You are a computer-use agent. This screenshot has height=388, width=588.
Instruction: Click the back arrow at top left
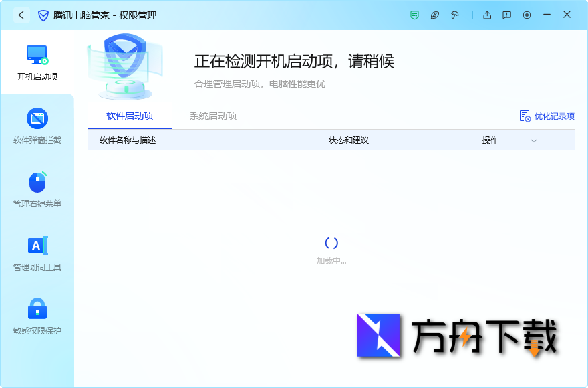point(21,15)
